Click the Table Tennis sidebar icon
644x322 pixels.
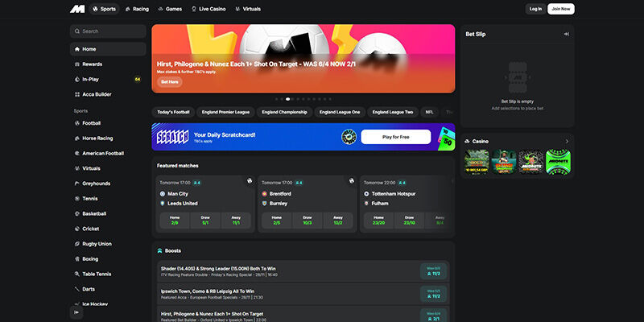tap(77, 274)
